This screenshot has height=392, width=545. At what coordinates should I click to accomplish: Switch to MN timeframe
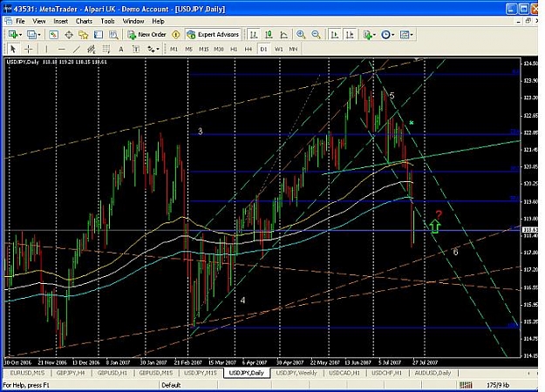click(293, 50)
